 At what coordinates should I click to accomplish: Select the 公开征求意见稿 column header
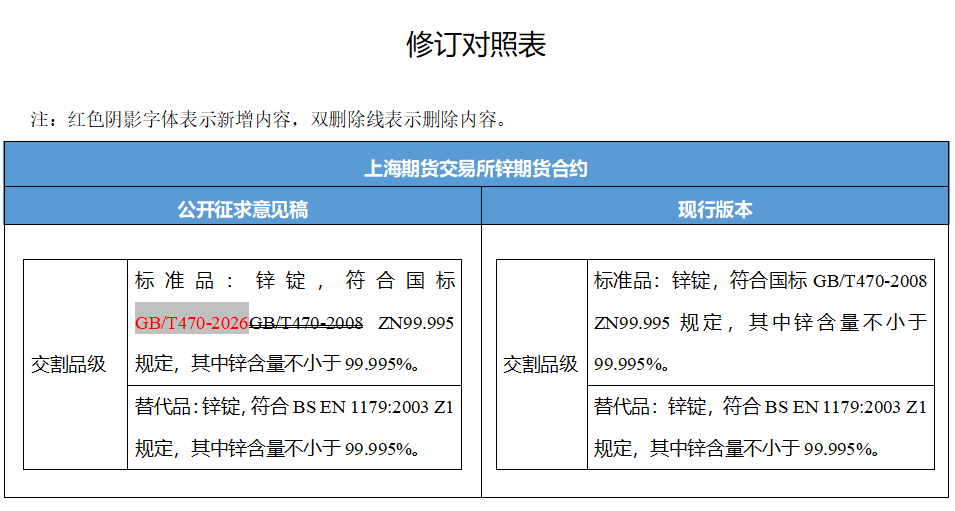[x=242, y=210]
